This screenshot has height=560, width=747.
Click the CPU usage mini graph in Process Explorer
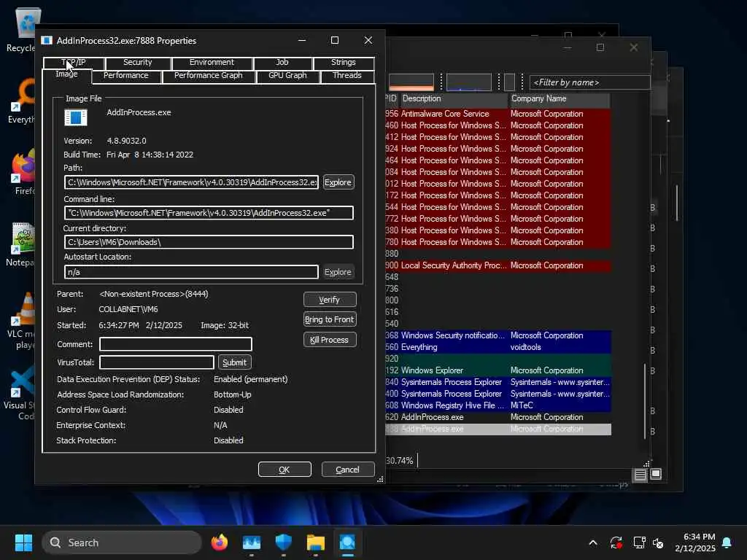tap(411, 82)
